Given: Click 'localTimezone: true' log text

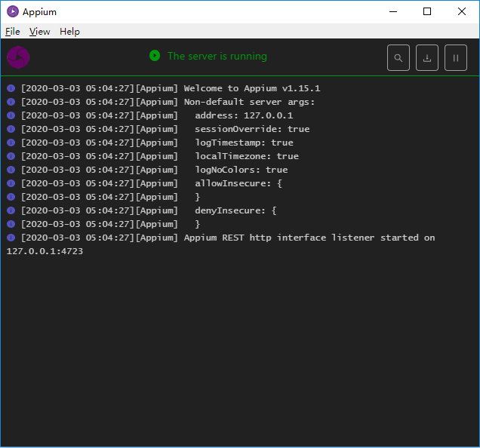Looking at the screenshot, I should pyautogui.click(x=247, y=156).
